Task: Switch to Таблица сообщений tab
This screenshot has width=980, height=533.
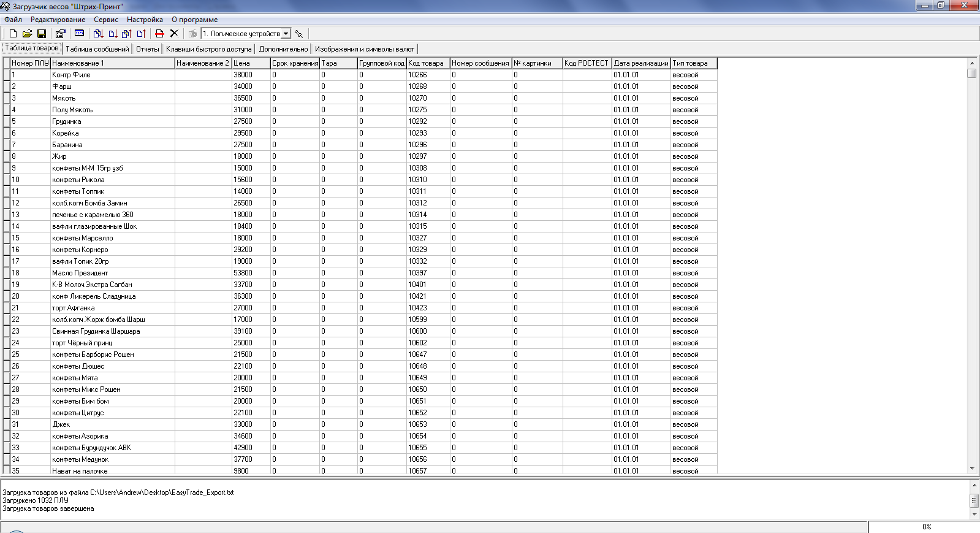Action: tap(97, 49)
